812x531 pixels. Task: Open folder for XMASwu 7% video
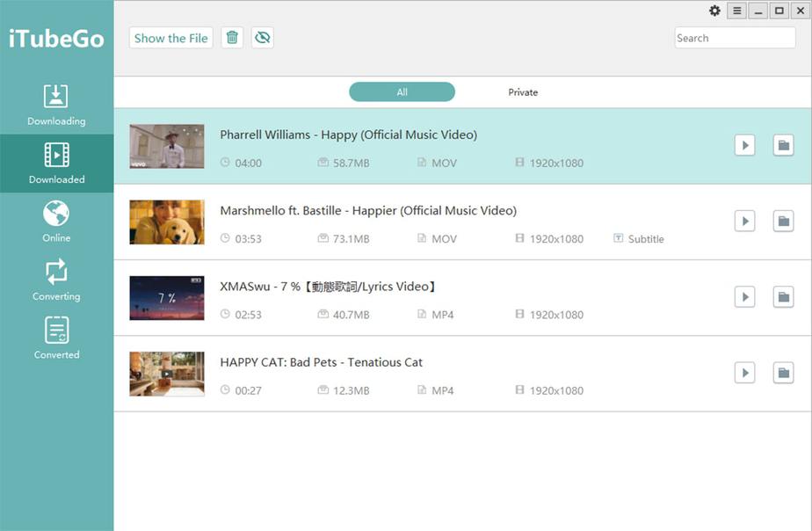click(784, 297)
